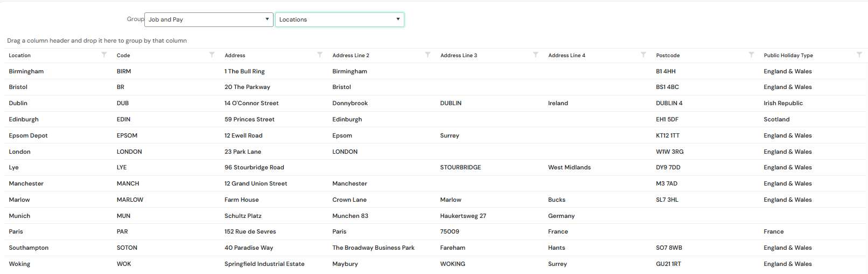Open filter for Address Line 2 column
Screen dimensions: 868x274
(x=428, y=55)
